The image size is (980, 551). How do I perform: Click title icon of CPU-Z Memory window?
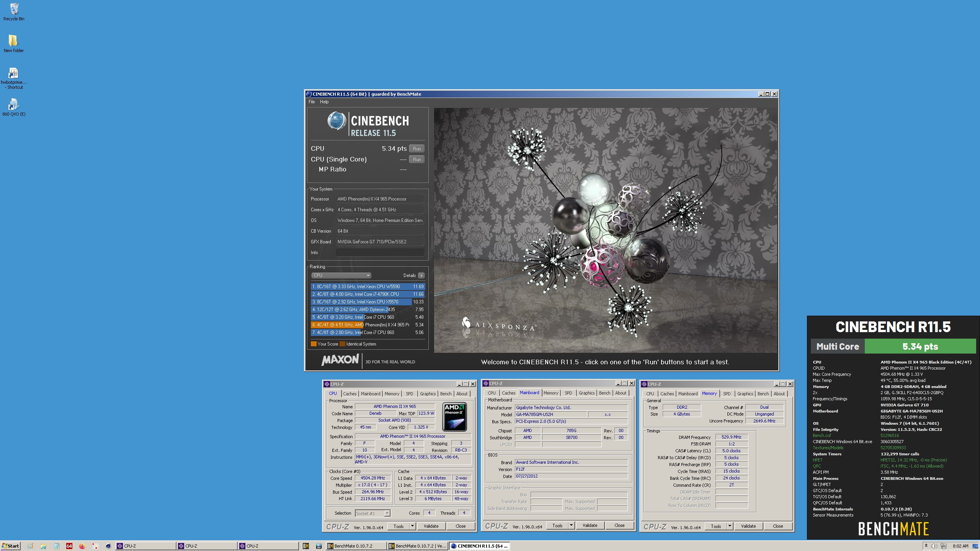click(x=644, y=384)
